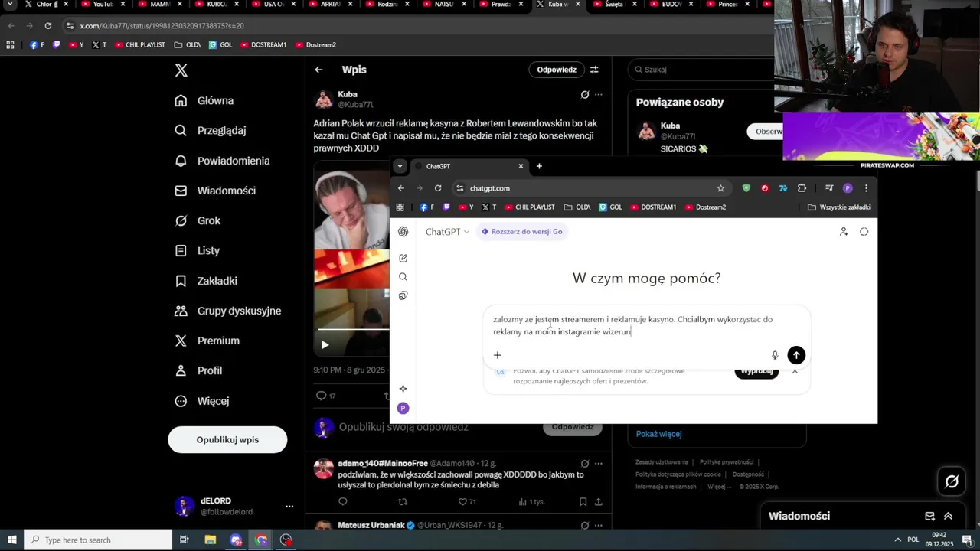Viewport: 980px width, 551px height.
Task: Open Przeglądaj in X sidebar
Action: (x=211, y=130)
